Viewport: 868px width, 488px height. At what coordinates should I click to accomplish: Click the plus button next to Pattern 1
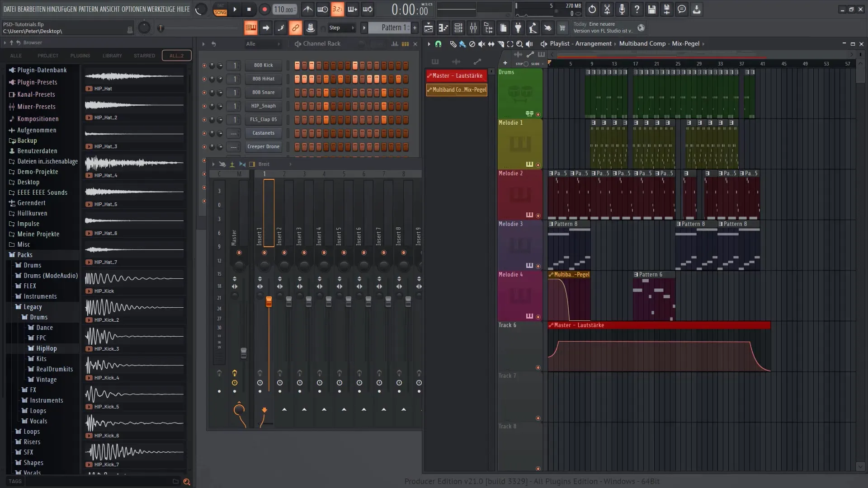(415, 28)
